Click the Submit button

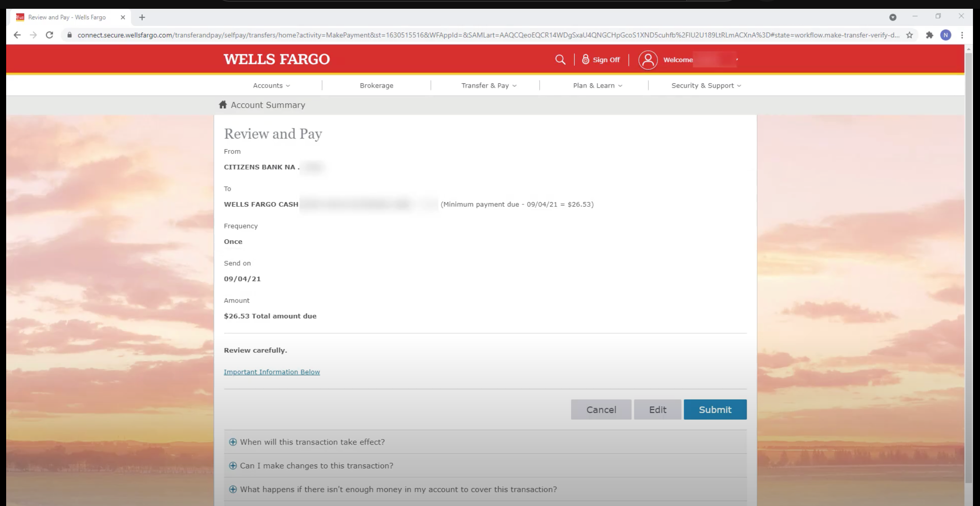[x=715, y=409]
